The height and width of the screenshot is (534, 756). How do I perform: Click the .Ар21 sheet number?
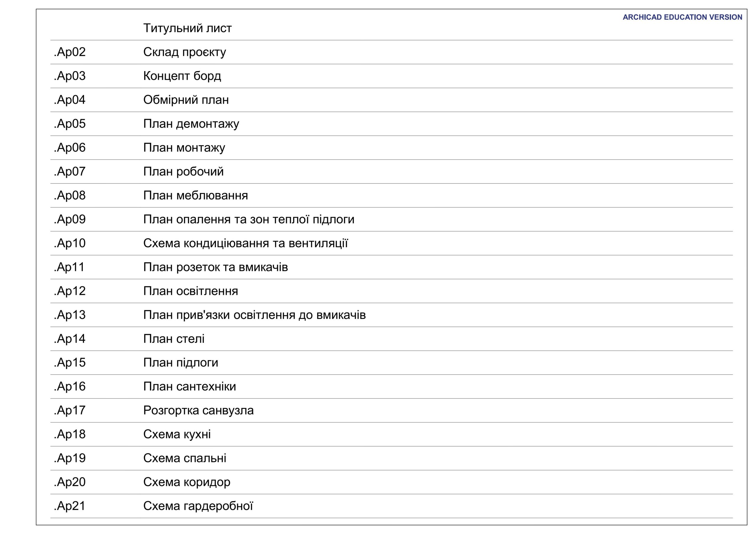(x=70, y=506)
